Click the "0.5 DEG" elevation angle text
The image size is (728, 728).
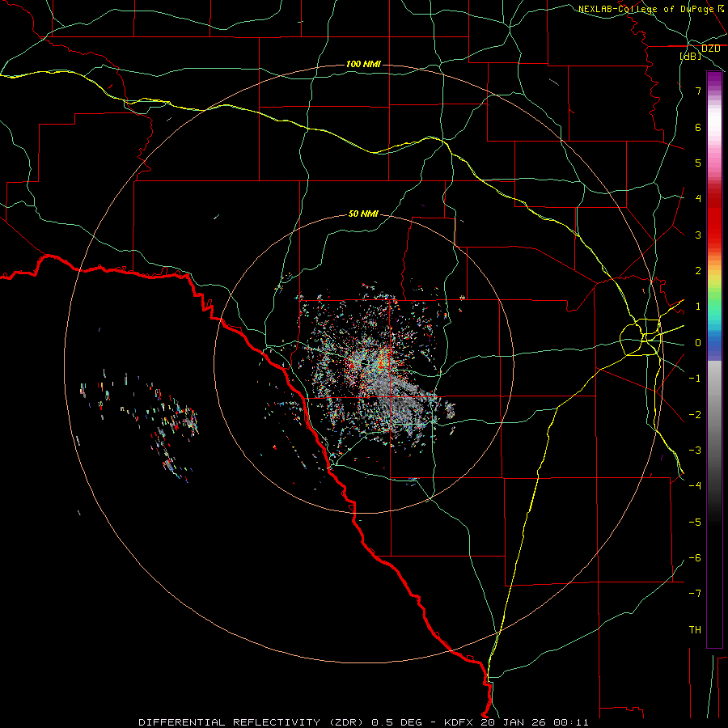click(396, 722)
